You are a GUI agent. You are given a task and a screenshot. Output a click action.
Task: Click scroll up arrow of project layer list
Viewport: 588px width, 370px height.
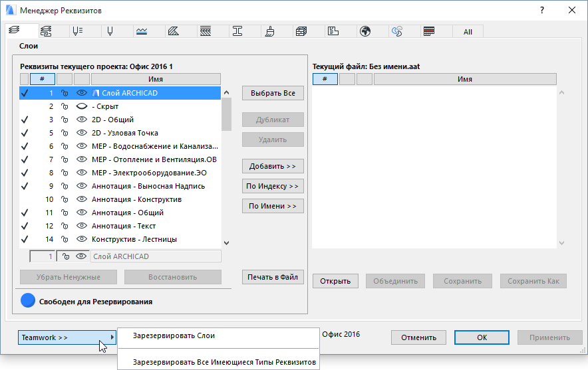coord(227,92)
